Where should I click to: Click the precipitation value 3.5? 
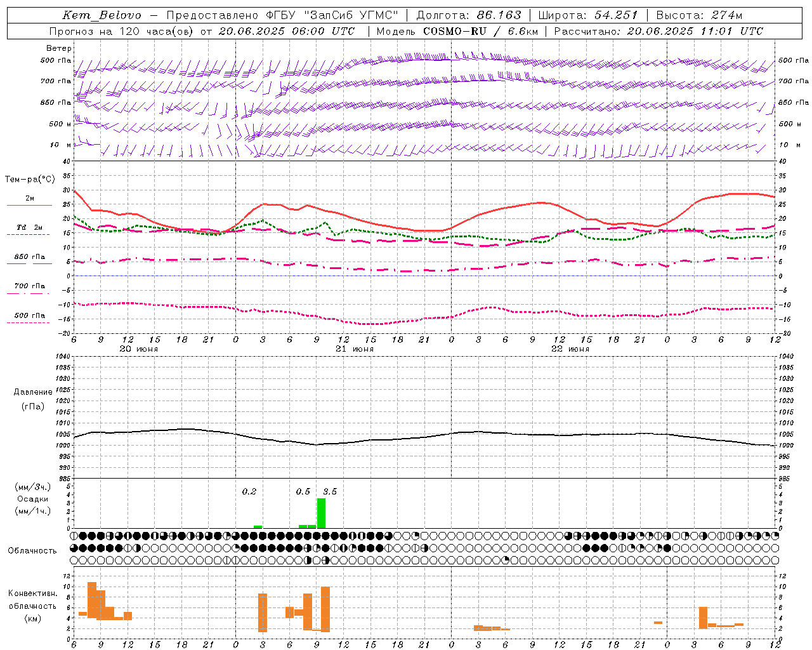(330, 491)
